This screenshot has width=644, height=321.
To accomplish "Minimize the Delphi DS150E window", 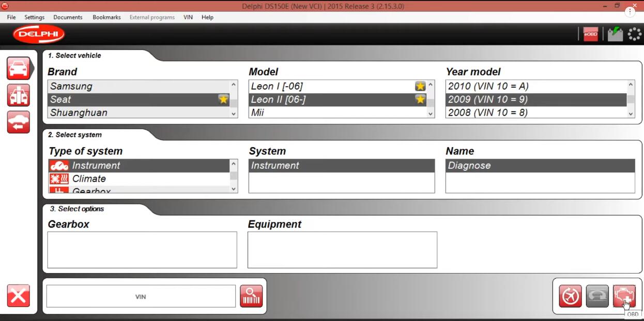I will (x=605, y=6).
